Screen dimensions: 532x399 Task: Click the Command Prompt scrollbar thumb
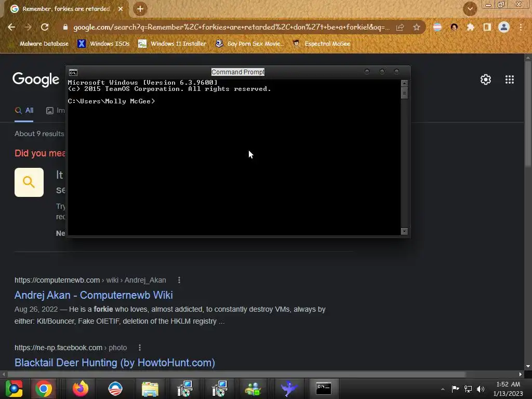coord(404,93)
